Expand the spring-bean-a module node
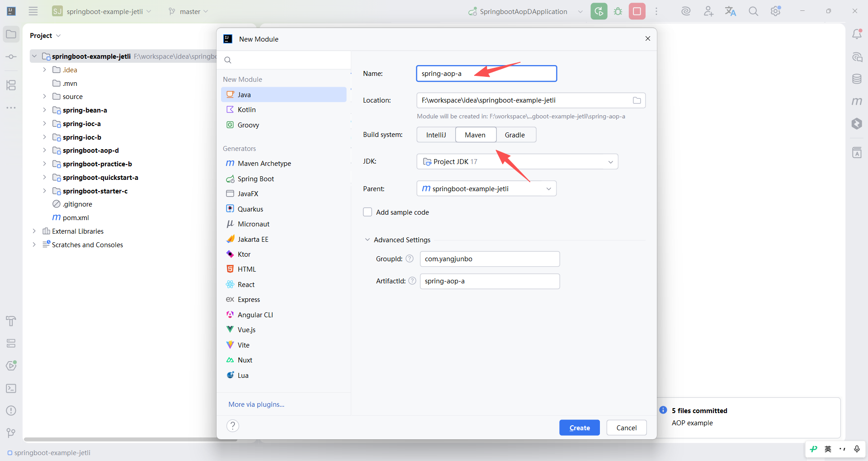Image resolution: width=868 pixels, height=461 pixels. (44, 110)
